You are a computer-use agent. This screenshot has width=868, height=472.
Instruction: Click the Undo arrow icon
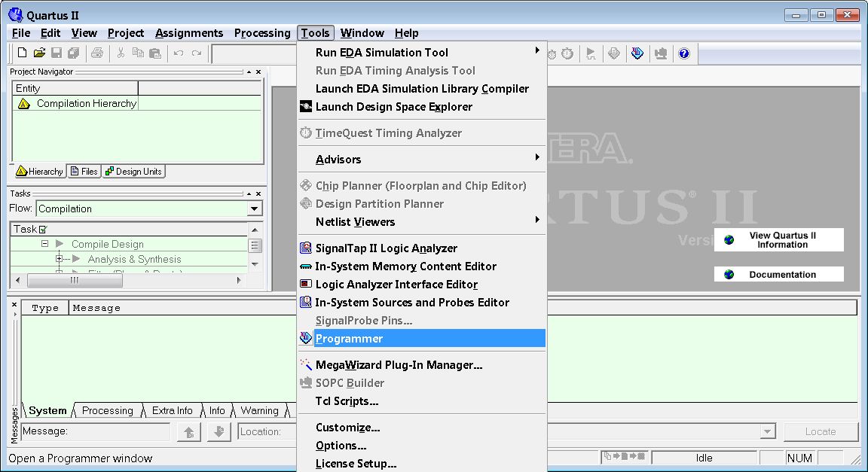click(x=179, y=53)
